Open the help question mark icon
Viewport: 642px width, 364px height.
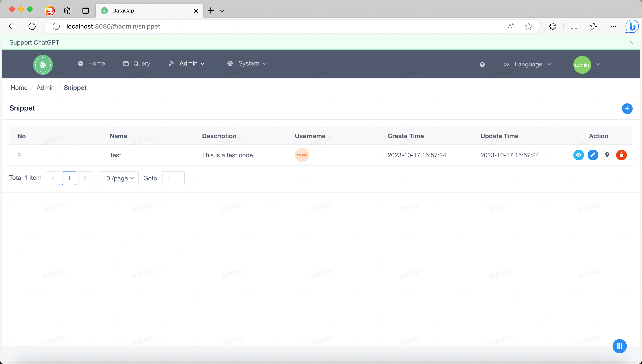tap(482, 65)
